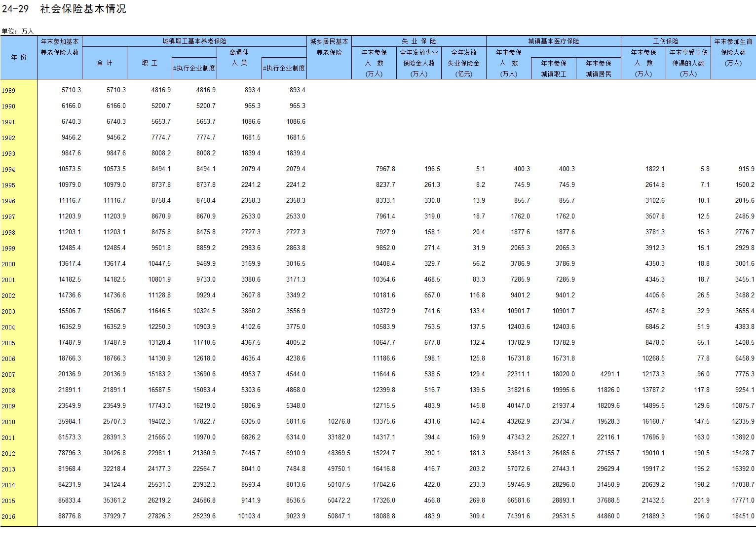Select value 44860.0 in the 2016 row

coord(608,516)
